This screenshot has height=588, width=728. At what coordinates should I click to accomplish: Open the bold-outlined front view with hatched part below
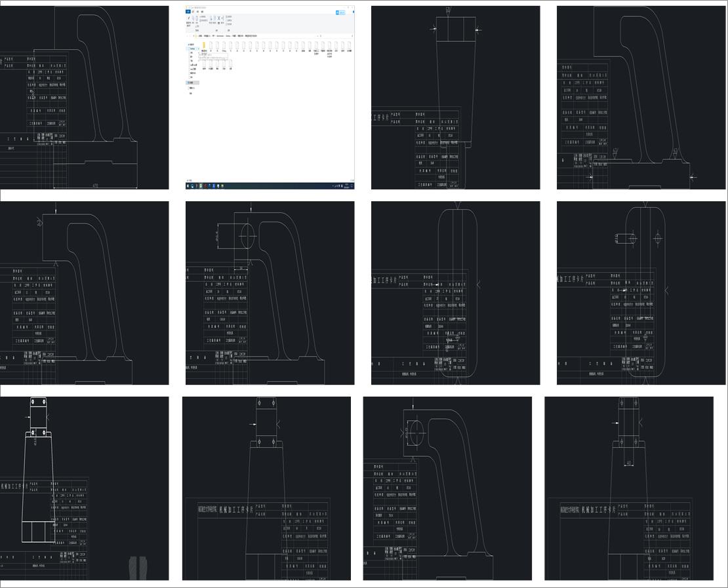84,488
